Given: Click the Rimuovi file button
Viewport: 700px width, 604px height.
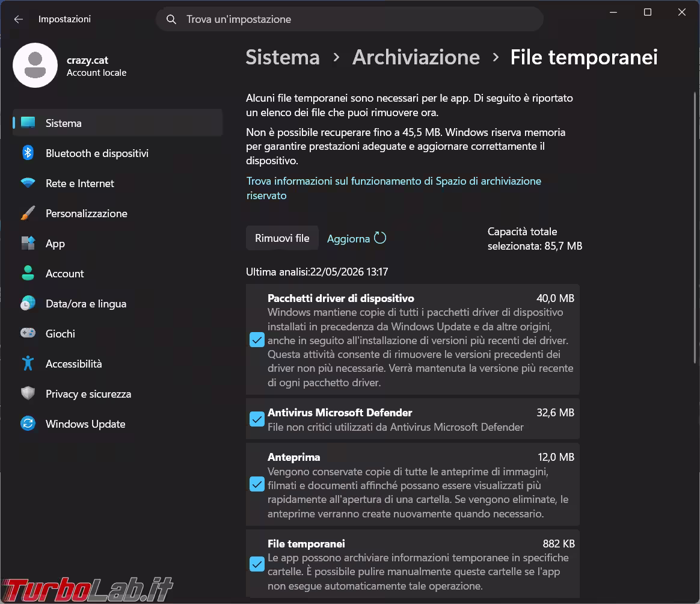Looking at the screenshot, I should tap(282, 238).
